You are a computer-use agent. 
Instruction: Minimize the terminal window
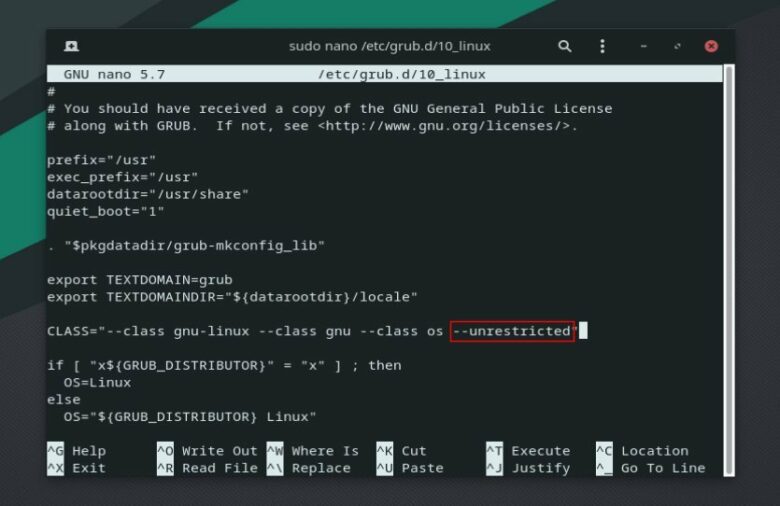click(644, 46)
